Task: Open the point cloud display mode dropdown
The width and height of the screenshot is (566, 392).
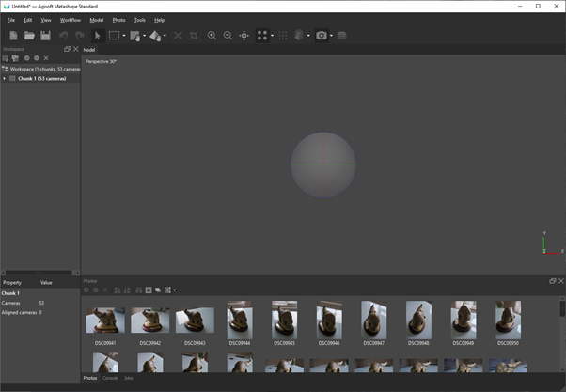Action: [273, 37]
